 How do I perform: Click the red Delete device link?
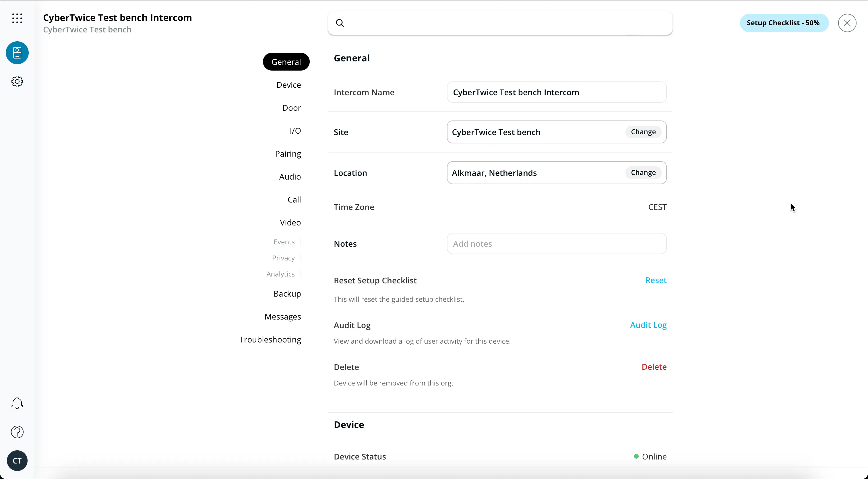click(654, 367)
